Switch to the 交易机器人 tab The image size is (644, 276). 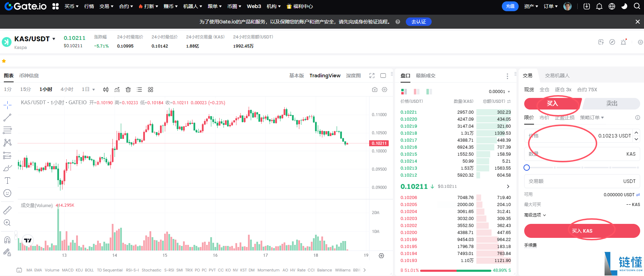pyautogui.click(x=557, y=76)
